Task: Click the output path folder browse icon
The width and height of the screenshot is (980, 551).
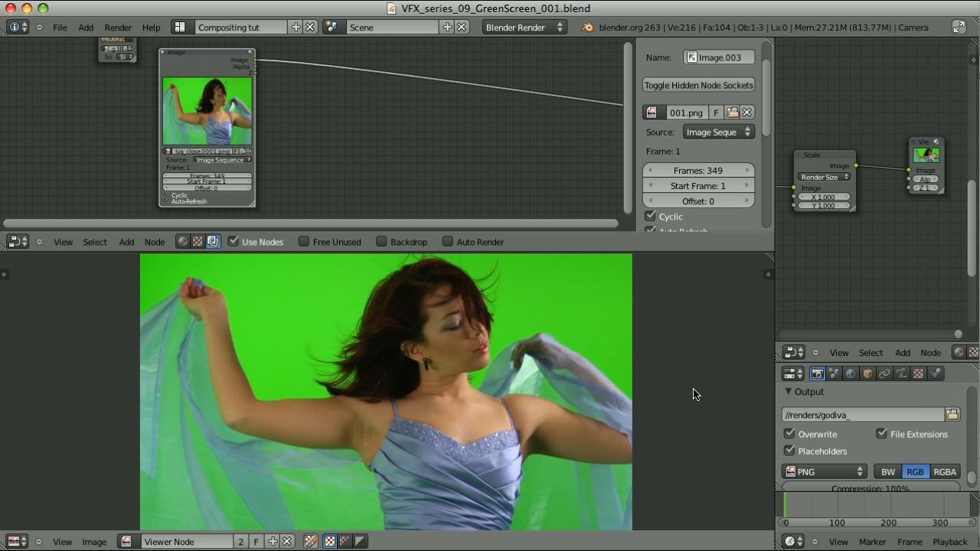Action: (x=952, y=414)
